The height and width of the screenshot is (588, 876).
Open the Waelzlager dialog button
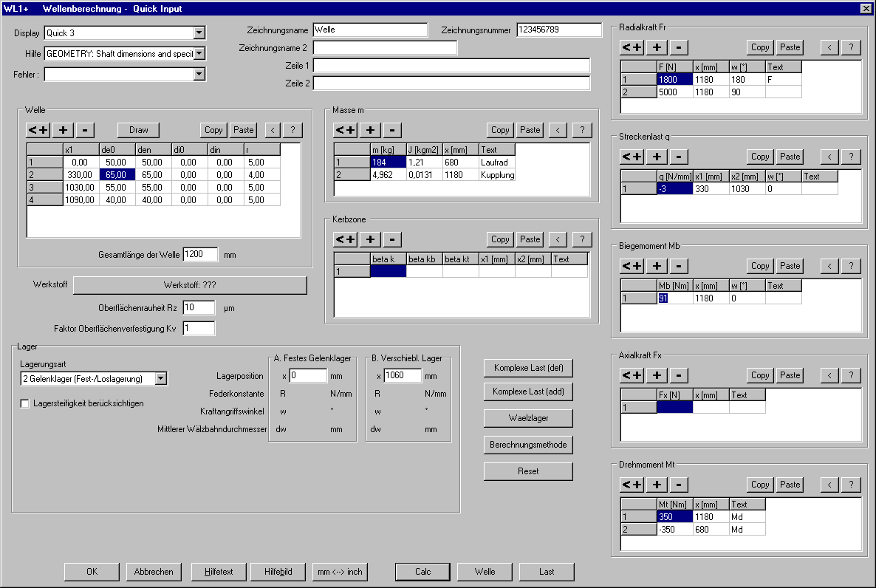(x=528, y=418)
